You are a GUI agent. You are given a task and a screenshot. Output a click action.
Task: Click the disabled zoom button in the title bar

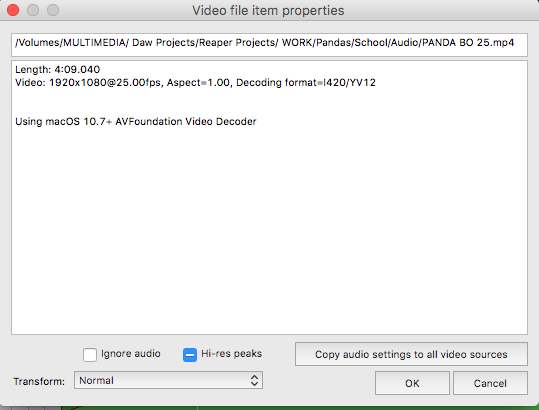click(53, 10)
